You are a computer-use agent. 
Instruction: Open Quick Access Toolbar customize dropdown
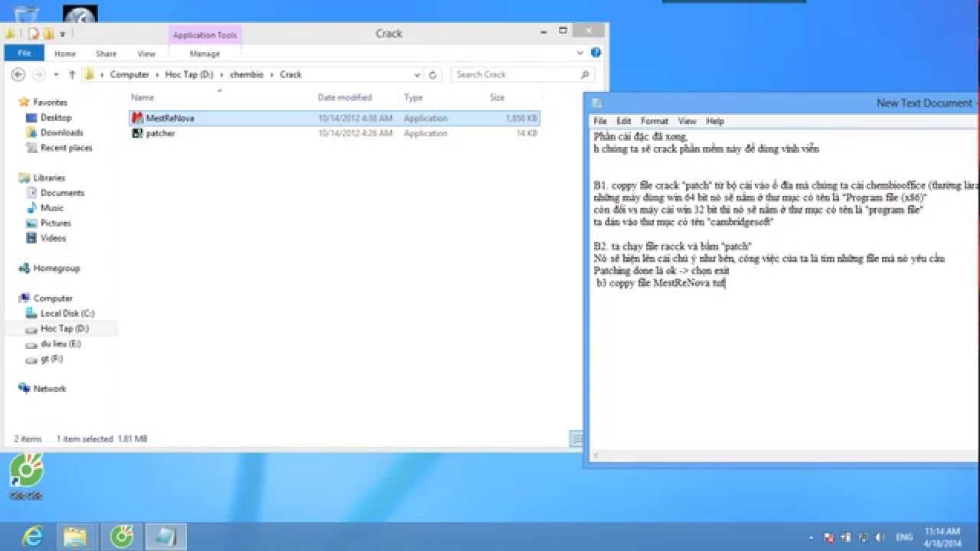point(63,34)
